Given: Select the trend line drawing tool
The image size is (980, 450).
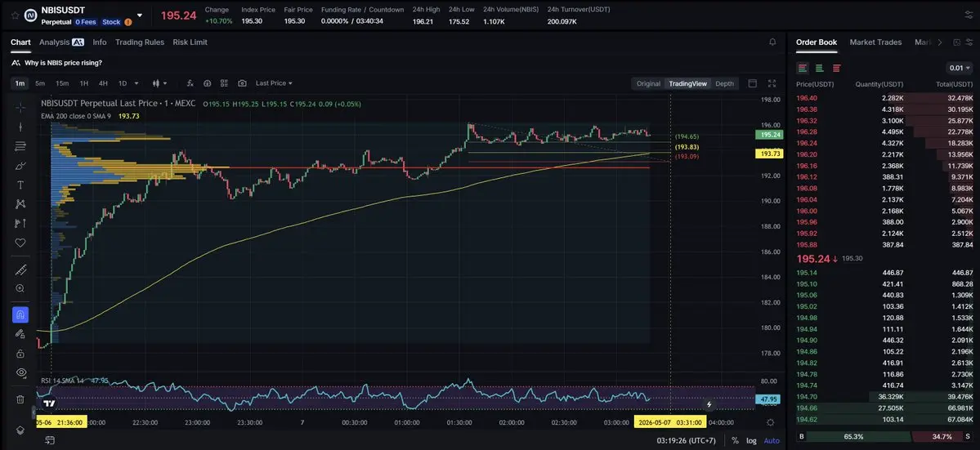Looking at the screenshot, I should (20, 127).
